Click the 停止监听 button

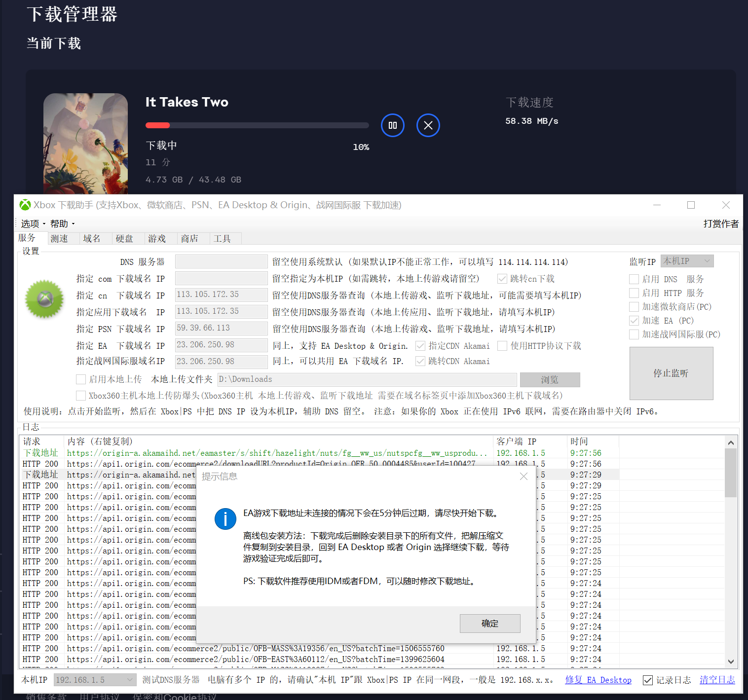(671, 373)
